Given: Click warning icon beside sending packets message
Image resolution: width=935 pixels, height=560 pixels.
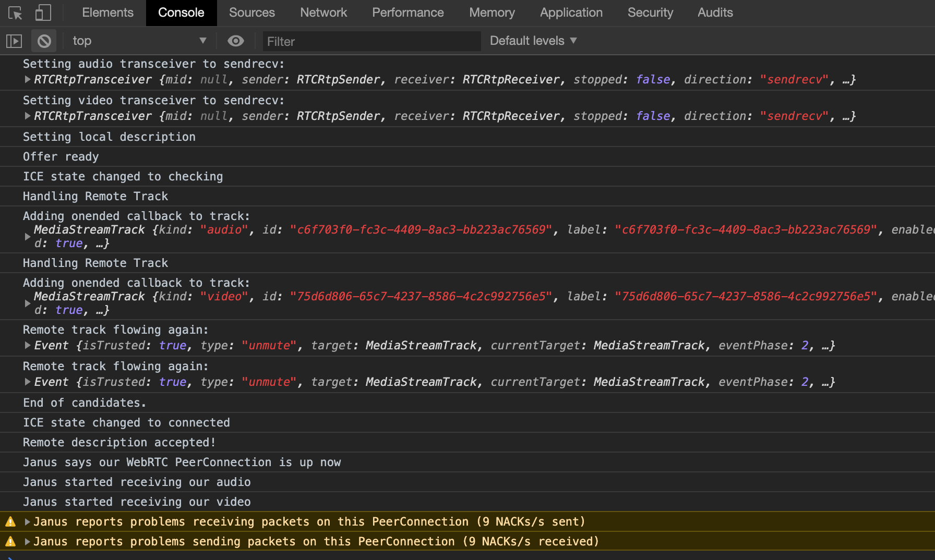Looking at the screenshot, I should click(10, 541).
